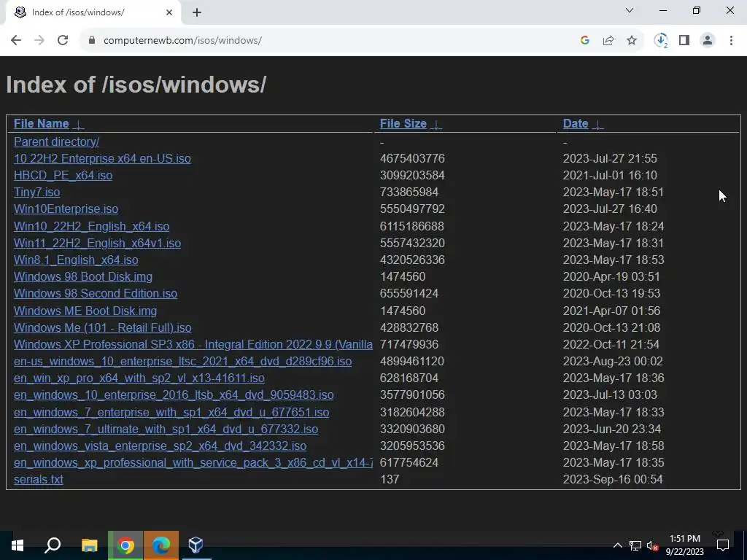Select file size value 137

(x=390, y=479)
